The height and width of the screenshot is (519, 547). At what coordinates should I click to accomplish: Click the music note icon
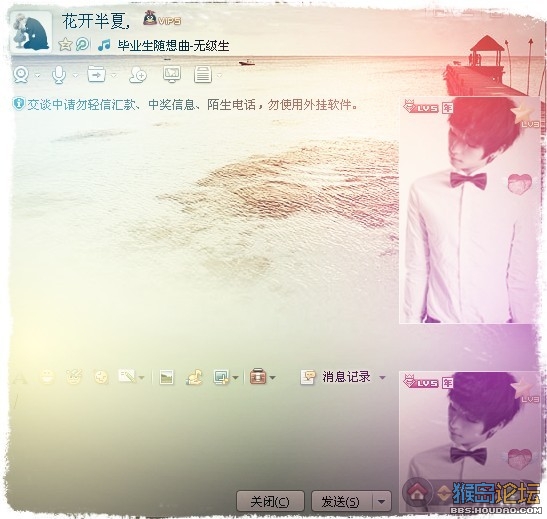pos(104,45)
